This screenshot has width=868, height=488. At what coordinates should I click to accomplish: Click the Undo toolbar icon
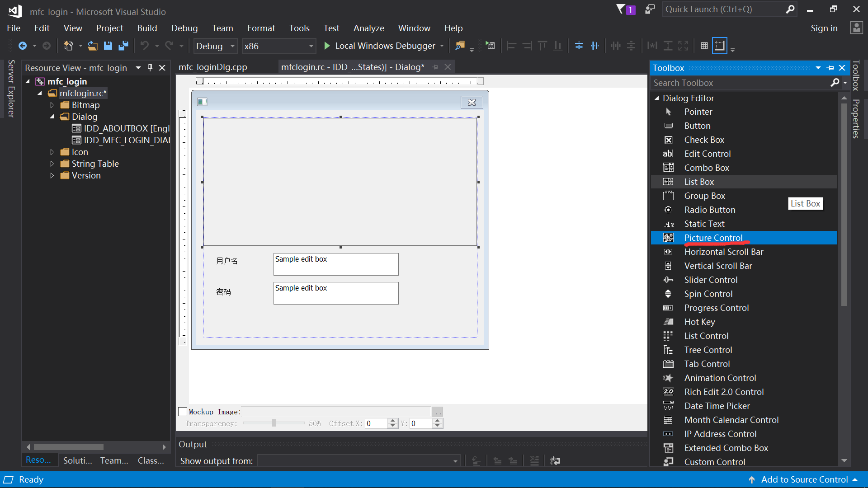click(144, 46)
